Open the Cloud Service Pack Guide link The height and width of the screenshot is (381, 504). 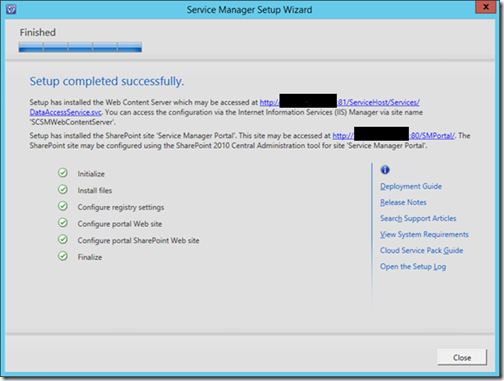click(x=421, y=250)
